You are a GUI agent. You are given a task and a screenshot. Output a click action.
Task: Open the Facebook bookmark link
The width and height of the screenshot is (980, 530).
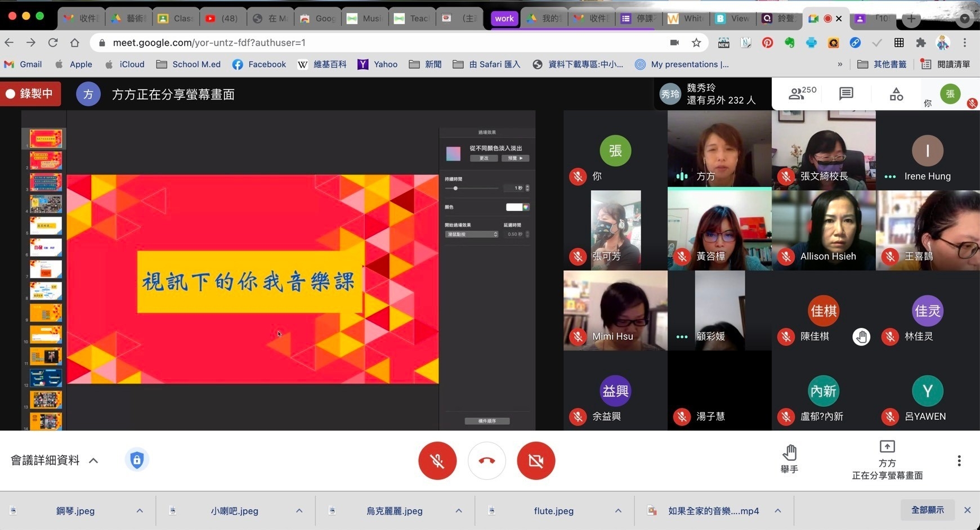tap(259, 64)
